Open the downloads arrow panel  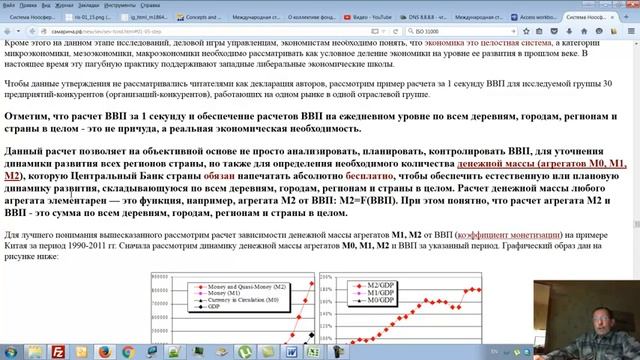[569, 31]
